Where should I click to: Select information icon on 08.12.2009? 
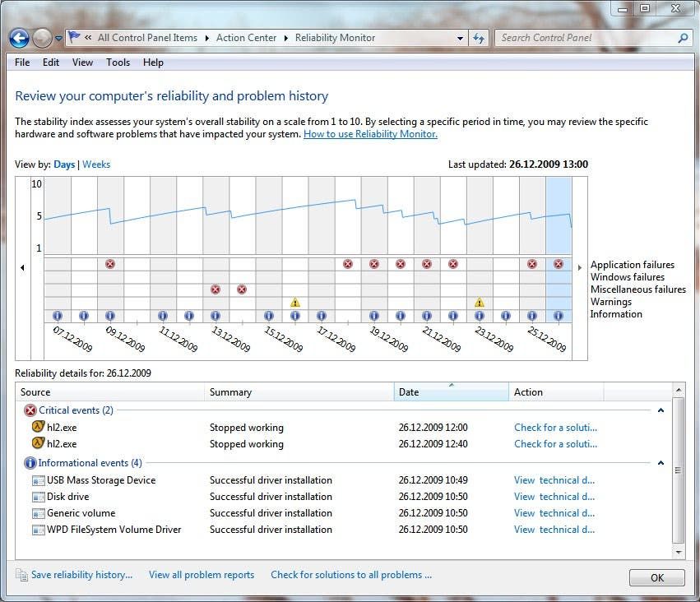pos(84,316)
